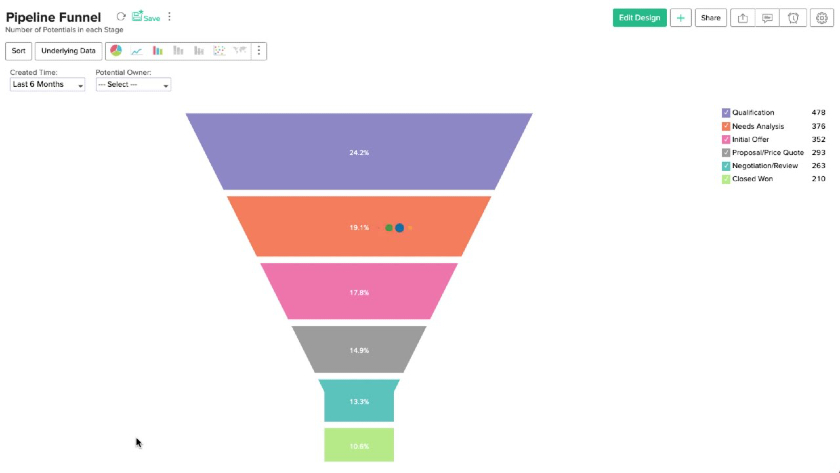Pick the scatter plot chart type
This screenshot has height=473, width=840.
(x=219, y=50)
